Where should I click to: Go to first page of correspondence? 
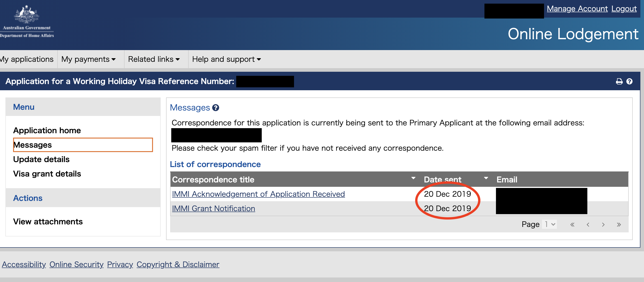tap(572, 224)
